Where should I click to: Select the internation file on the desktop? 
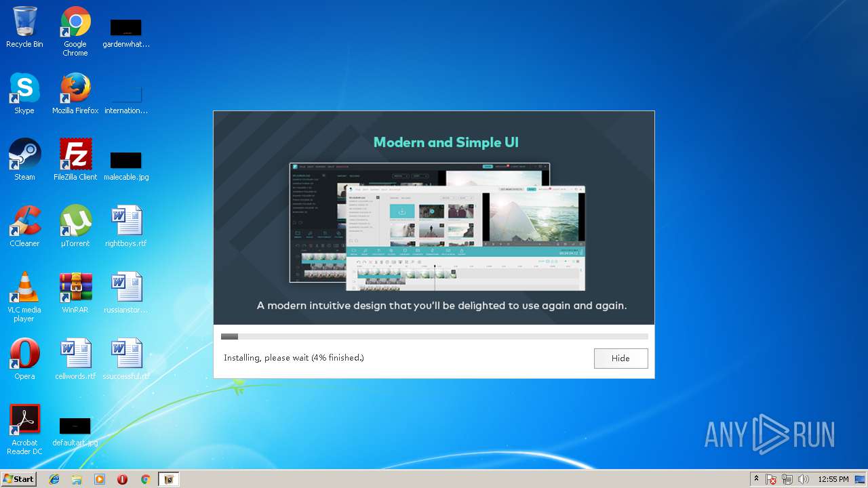[x=126, y=98]
